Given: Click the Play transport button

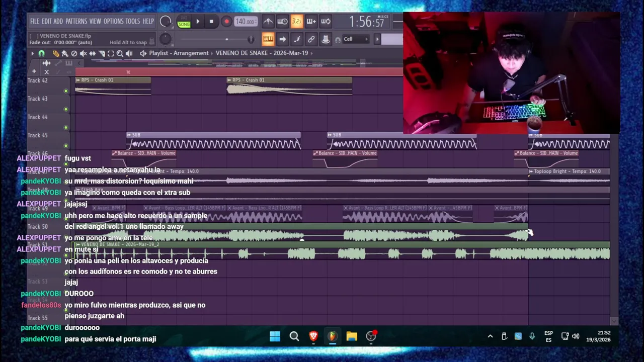Looking at the screenshot, I should (x=198, y=22).
